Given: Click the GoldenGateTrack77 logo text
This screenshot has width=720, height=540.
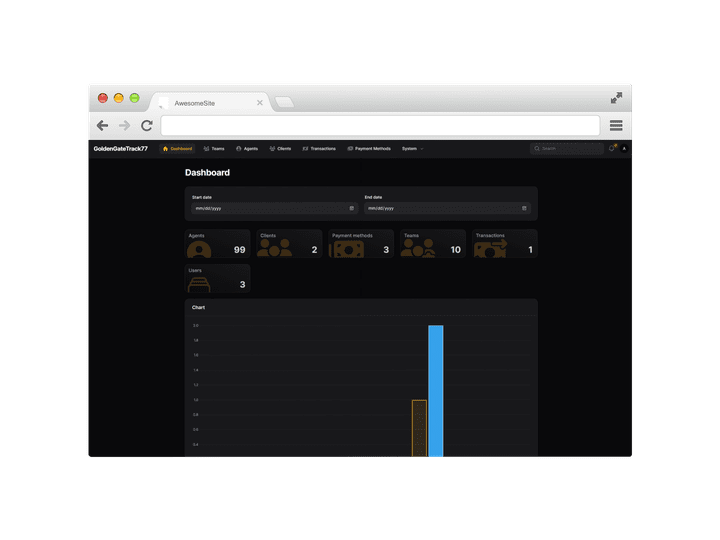Looking at the screenshot, I should click(x=121, y=149).
